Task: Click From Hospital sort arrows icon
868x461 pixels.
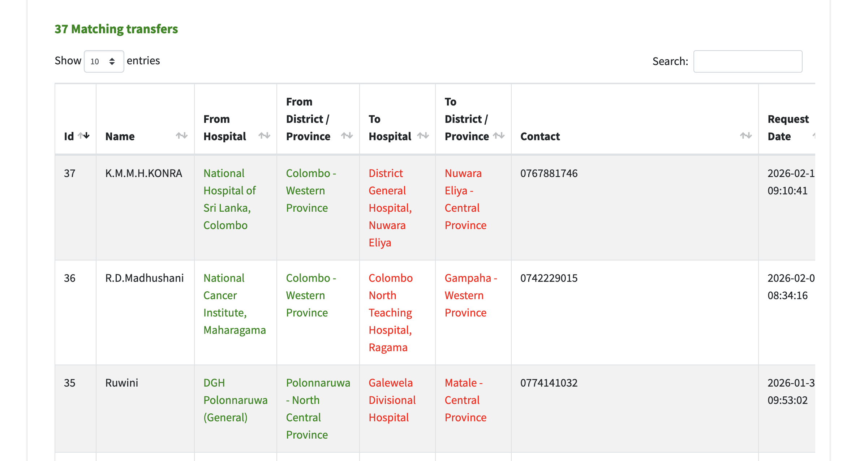Action: (x=264, y=136)
